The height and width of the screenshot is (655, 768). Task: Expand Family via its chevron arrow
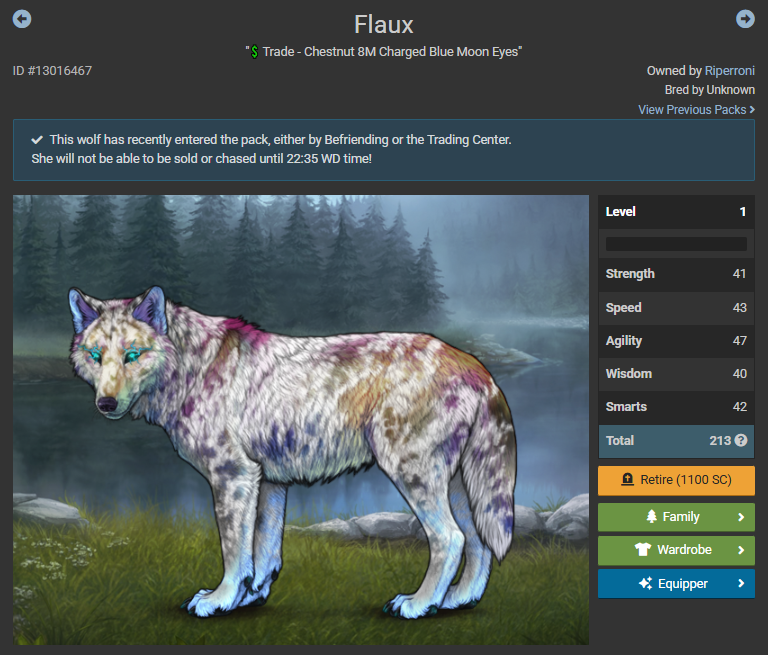[741, 517]
